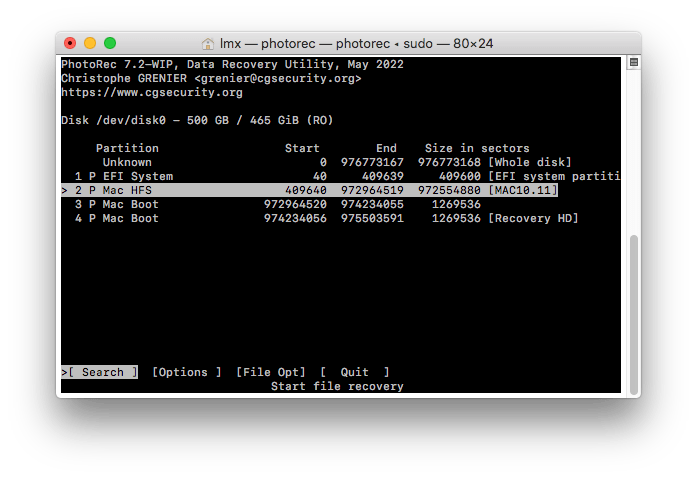Click the 'Start' column header

[302, 148]
